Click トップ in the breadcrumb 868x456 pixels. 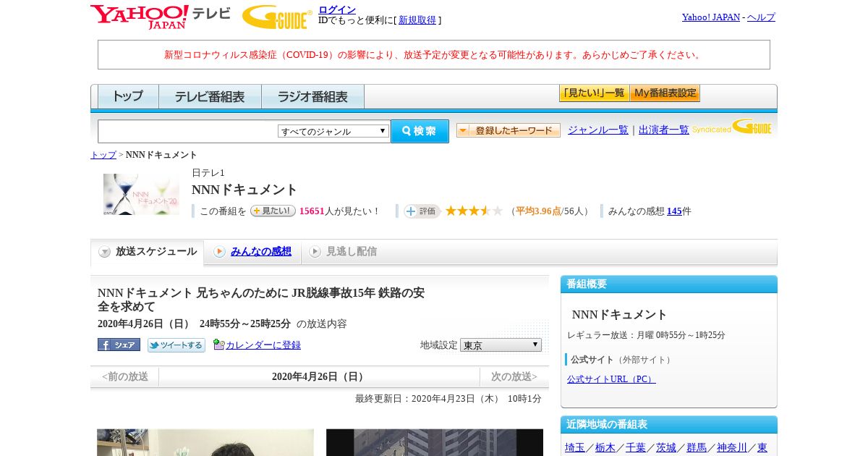pyautogui.click(x=103, y=155)
